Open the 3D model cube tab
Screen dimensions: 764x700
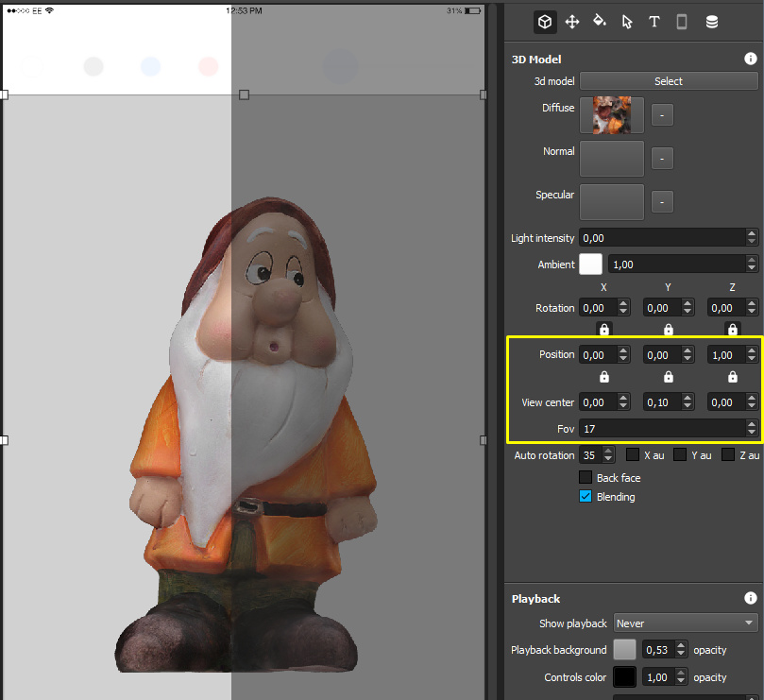545,22
